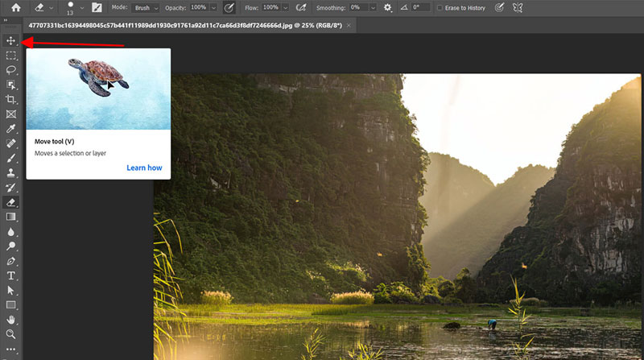Expand the Opacity value dropdown

tap(213, 7)
